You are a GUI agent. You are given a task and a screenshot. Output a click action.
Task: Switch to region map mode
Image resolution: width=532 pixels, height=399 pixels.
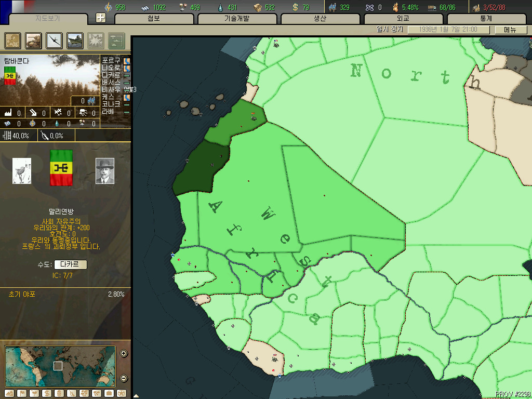pos(84,393)
